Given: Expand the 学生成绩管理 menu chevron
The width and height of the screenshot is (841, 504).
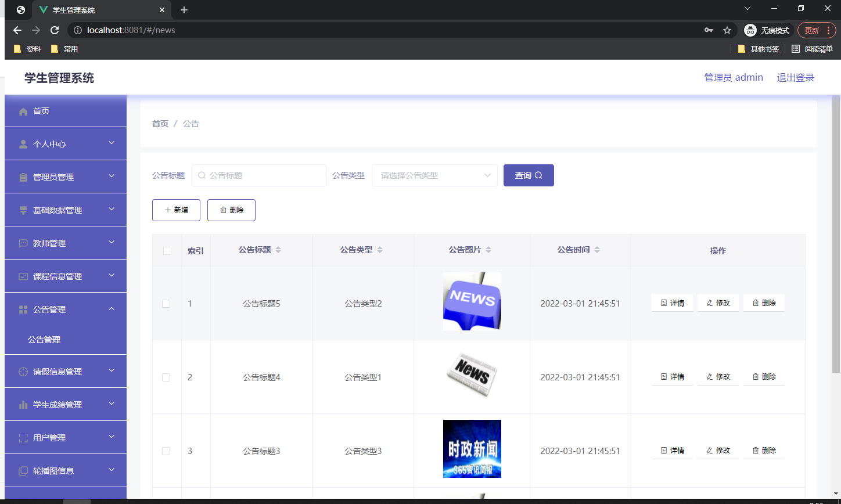Looking at the screenshot, I should click(x=112, y=404).
